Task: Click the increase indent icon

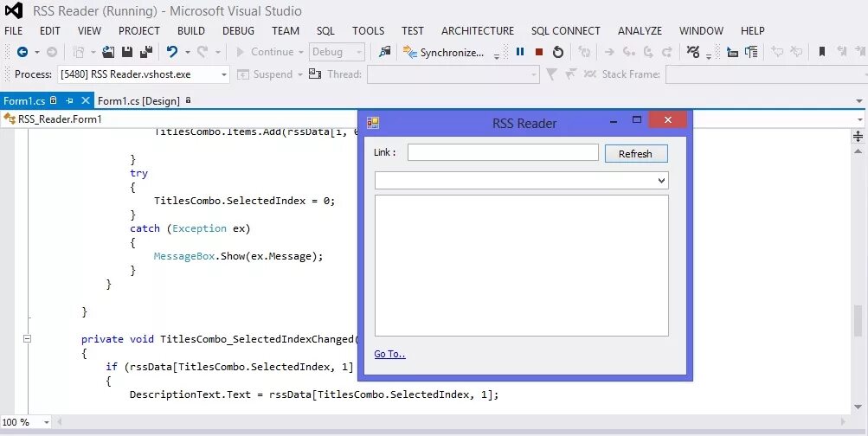Action: click(x=751, y=52)
